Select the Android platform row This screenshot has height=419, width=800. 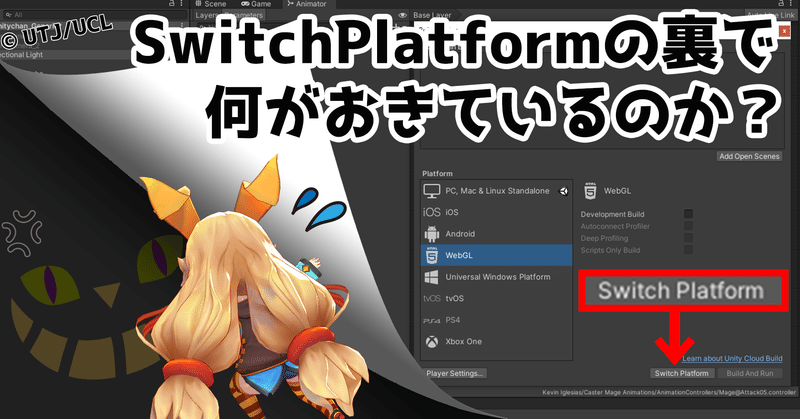point(496,234)
